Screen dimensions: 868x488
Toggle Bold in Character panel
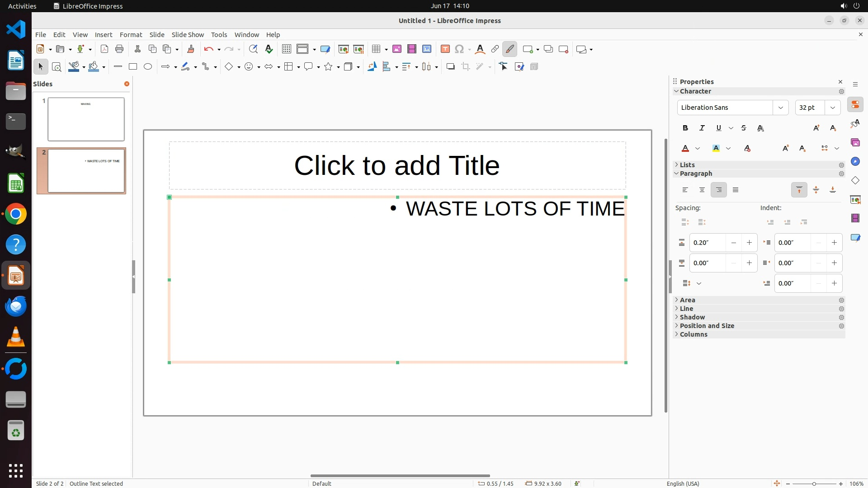[685, 128]
